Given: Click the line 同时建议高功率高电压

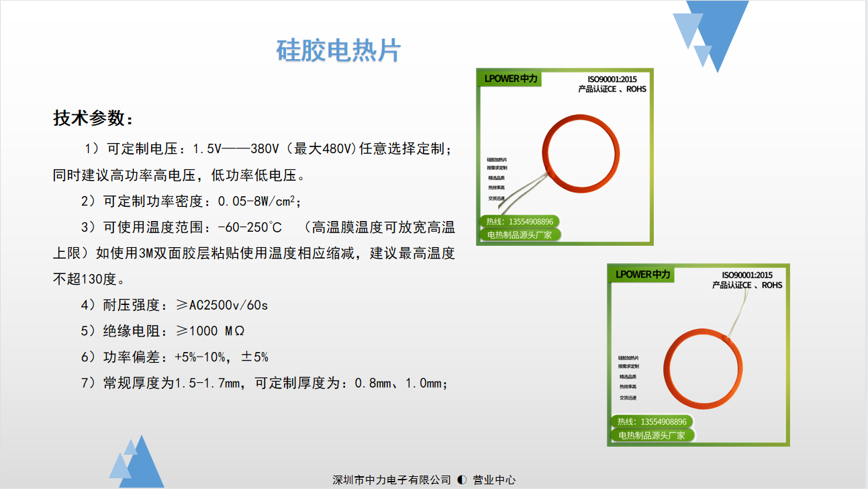Looking at the screenshot, I should [179, 175].
